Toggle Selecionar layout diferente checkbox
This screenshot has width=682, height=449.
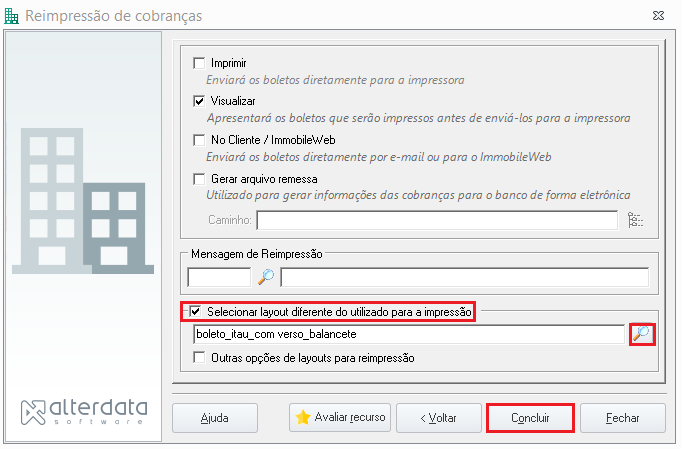[x=195, y=312]
